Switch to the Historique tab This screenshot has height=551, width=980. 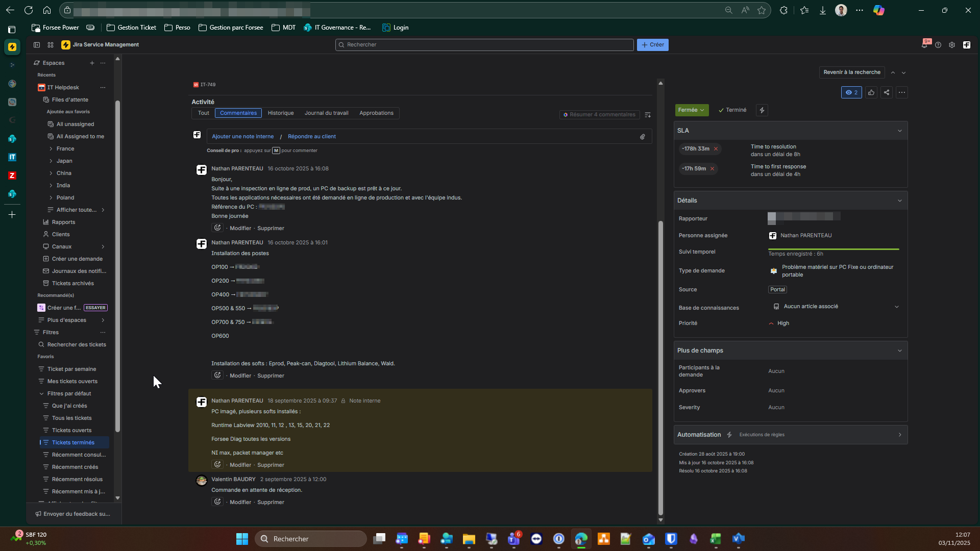(x=281, y=113)
